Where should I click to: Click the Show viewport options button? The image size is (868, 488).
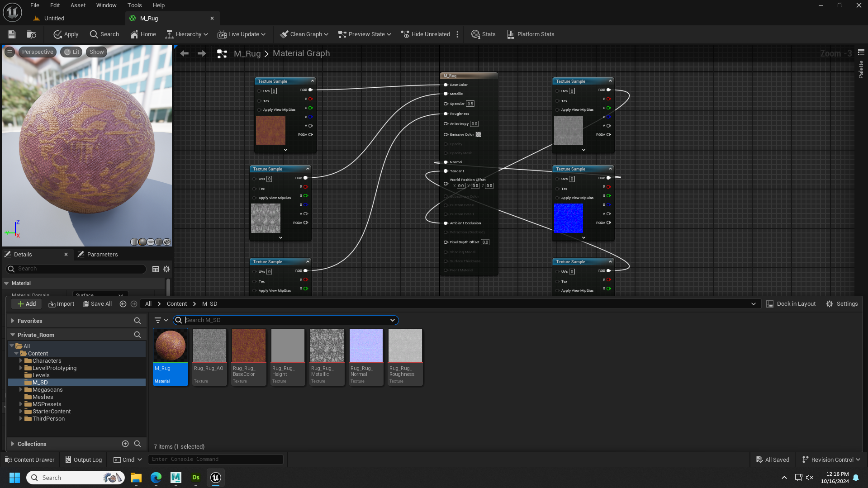[x=96, y=52]
